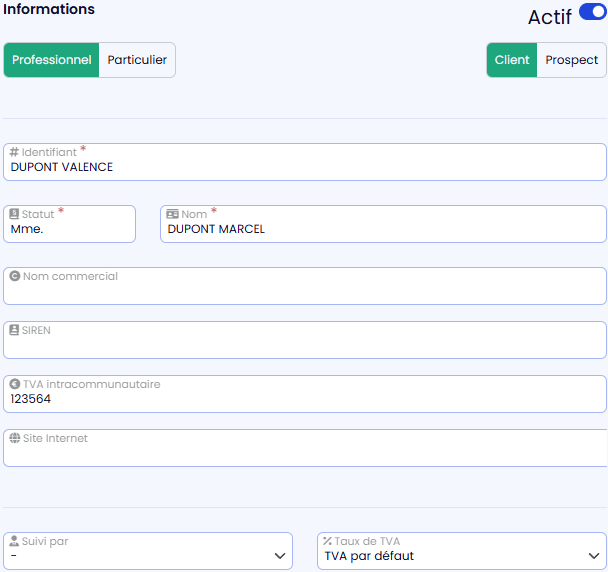608x572 pixels.
Task: Click the copyright icon beside Nom commercial
Action: coord(14,276)
